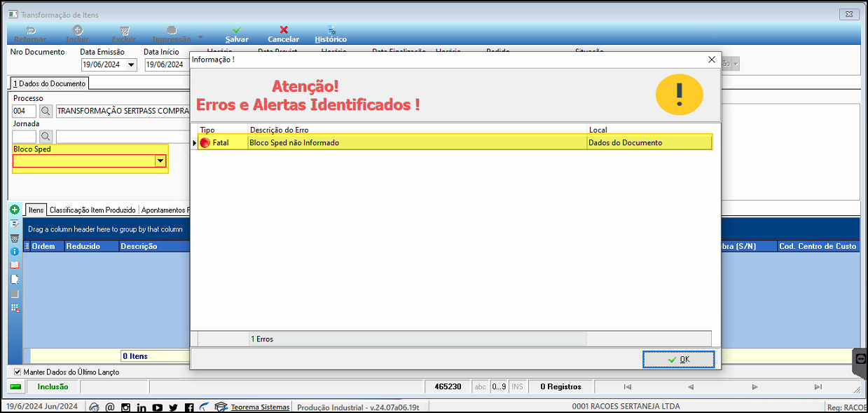Click the Instagram icon in status bar
Image resolution: width=868 pixels, height=413 pixels.
click(126, 407)
